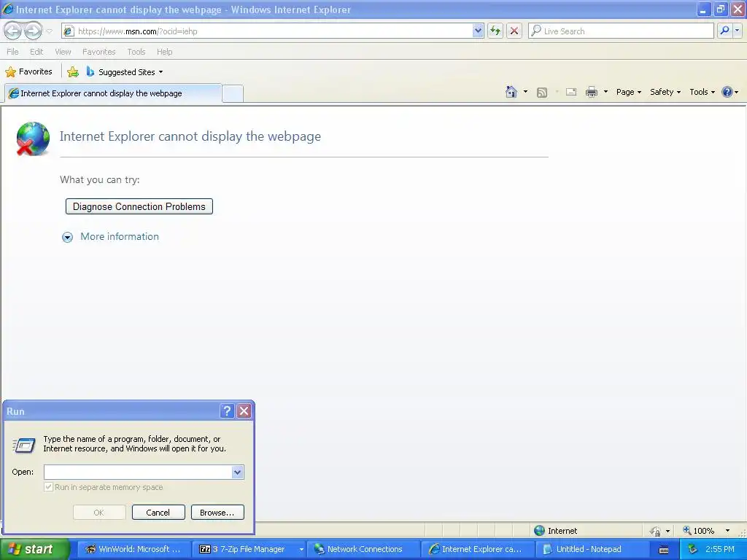The image size is (747, 560).
Task: Open the Windows start menu
Action: click(x=35, y=549)
